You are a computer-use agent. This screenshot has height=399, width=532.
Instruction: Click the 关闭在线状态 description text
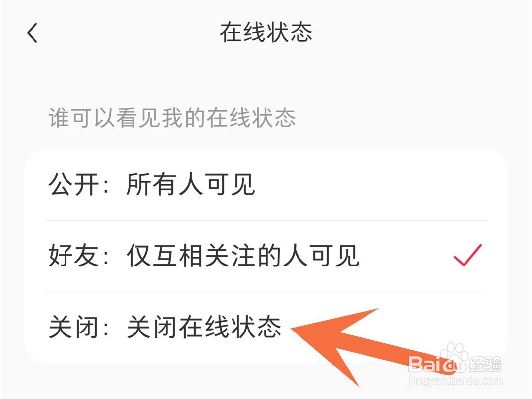click(204, 327)
